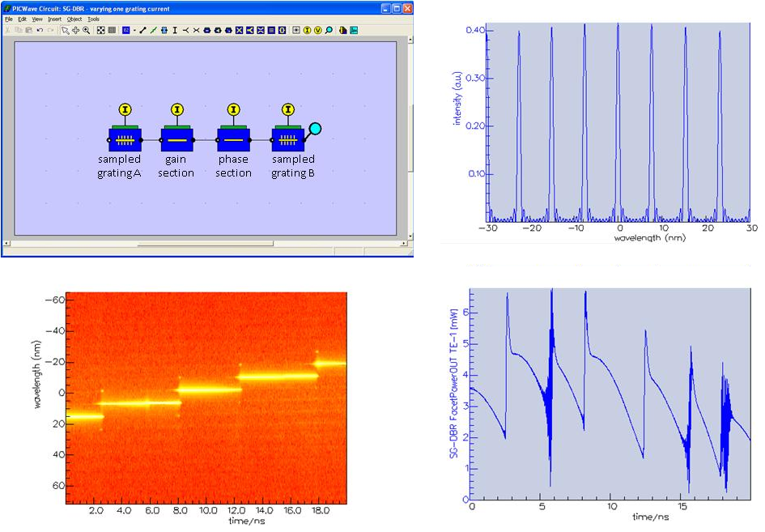The image size is (765, 532).
Task: Click the 'sampled grating B' label
Action: click(293, 166)
